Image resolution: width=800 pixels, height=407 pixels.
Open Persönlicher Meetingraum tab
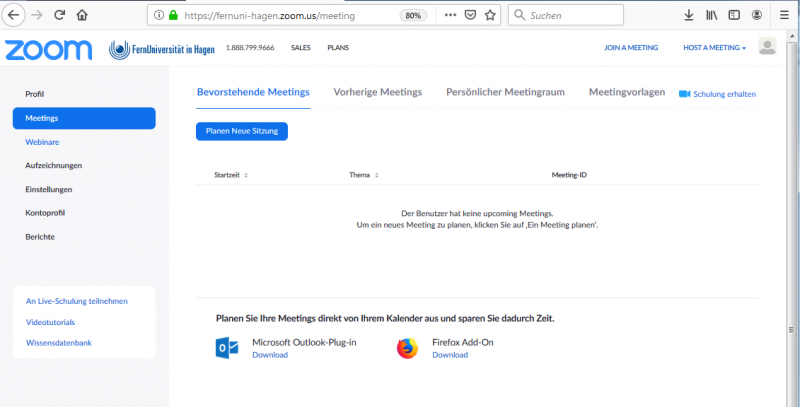pyautogui.click(x=505, y=92)
